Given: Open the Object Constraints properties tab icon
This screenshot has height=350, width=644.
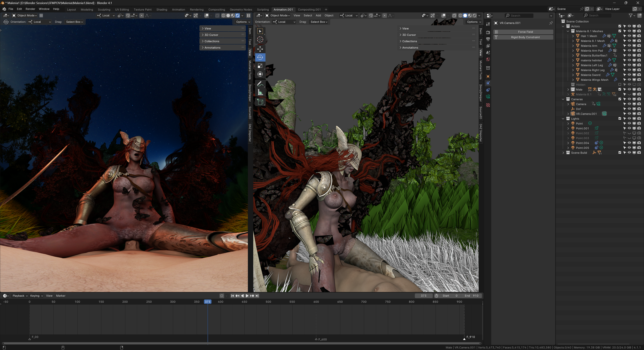Looking at the screenshot, I should click(x=488, y=90).
